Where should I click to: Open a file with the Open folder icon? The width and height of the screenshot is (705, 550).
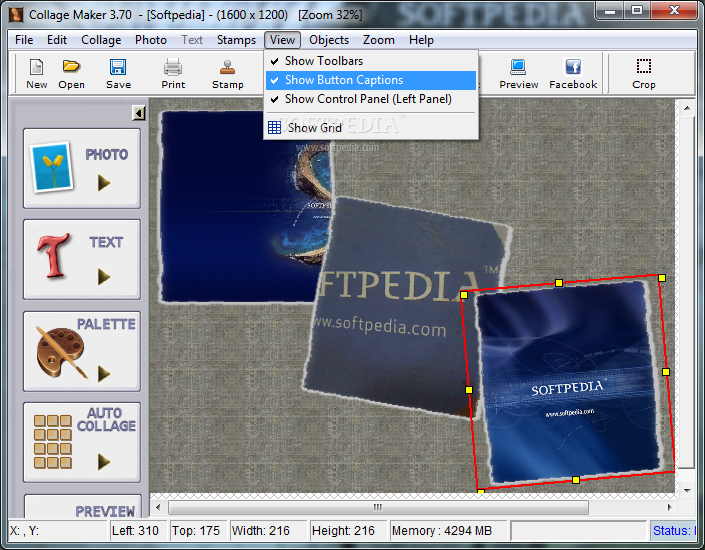[x=71, y=67]
